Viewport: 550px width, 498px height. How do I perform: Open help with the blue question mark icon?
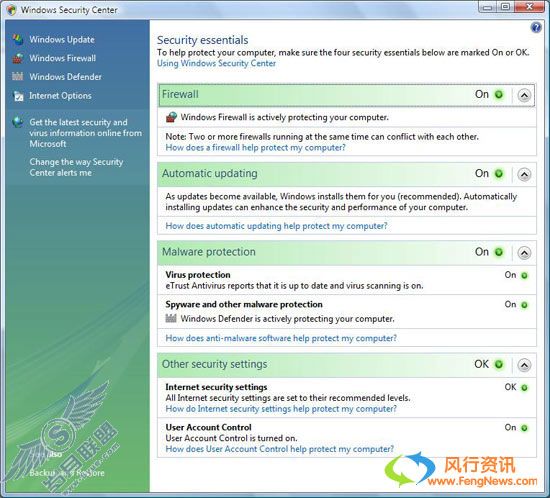[536, 27]
